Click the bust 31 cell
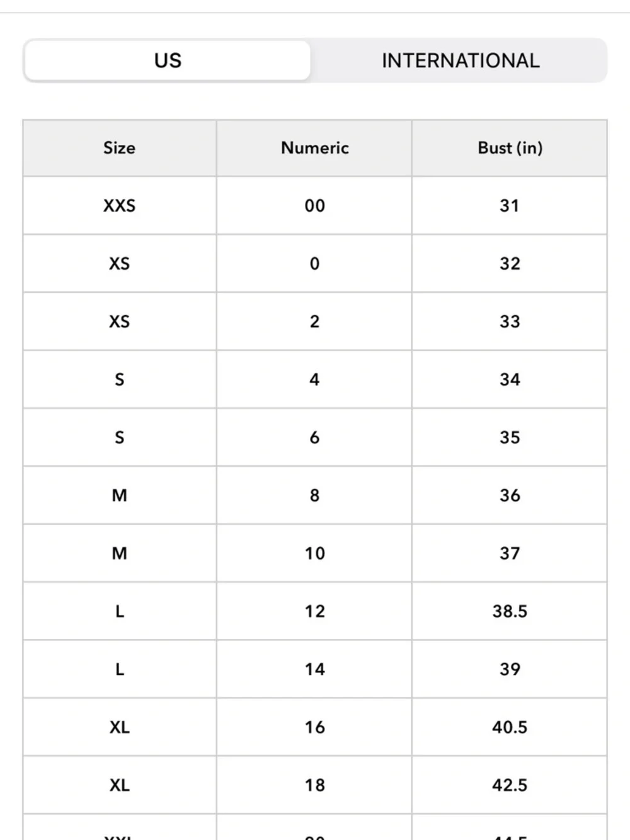The image size is (630, 840). tap(510, 205)
